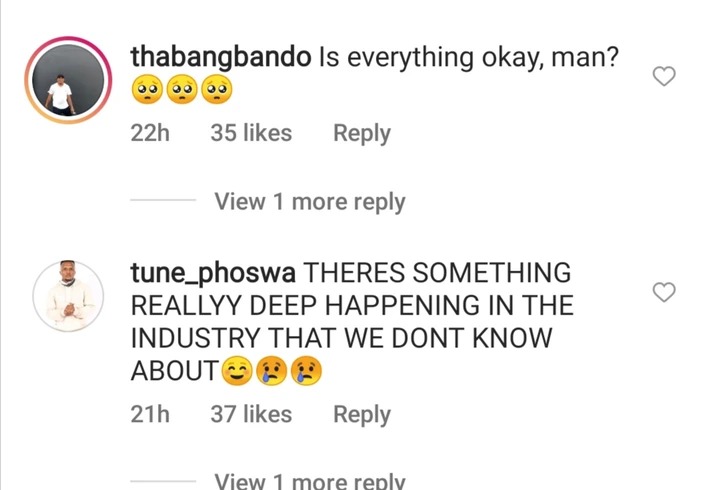The height and width of the screenshot is (490, 720).
Task: Show who gave the 35 likes
Action: point(251,133)
